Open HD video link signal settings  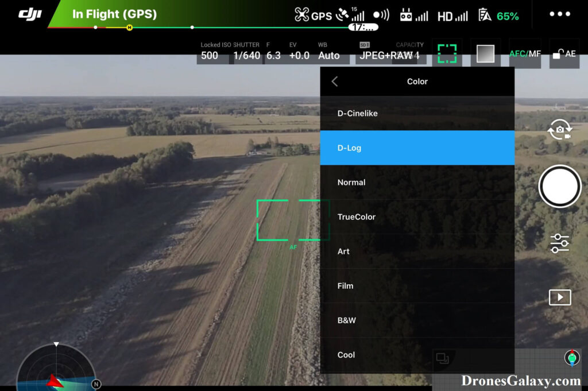452,16
